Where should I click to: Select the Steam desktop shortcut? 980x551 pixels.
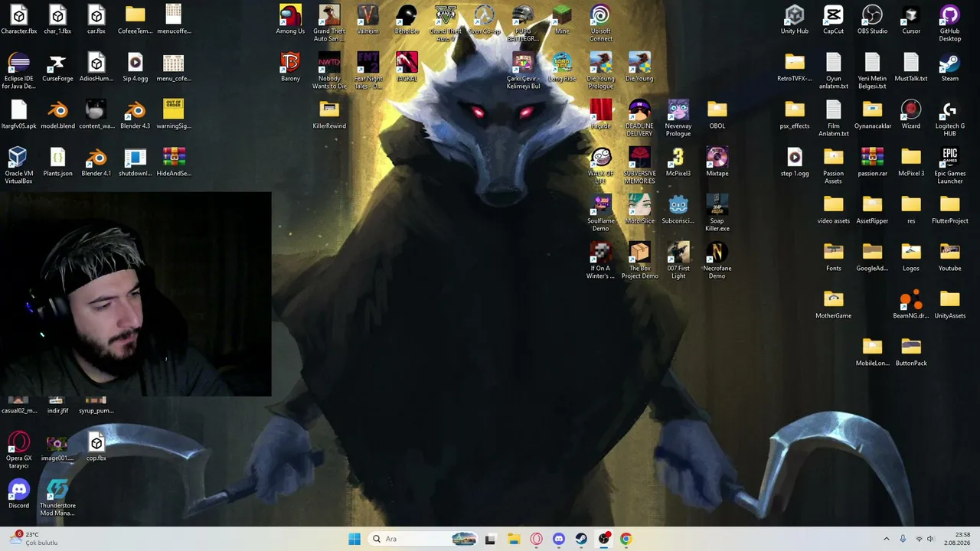pos(949,67)
